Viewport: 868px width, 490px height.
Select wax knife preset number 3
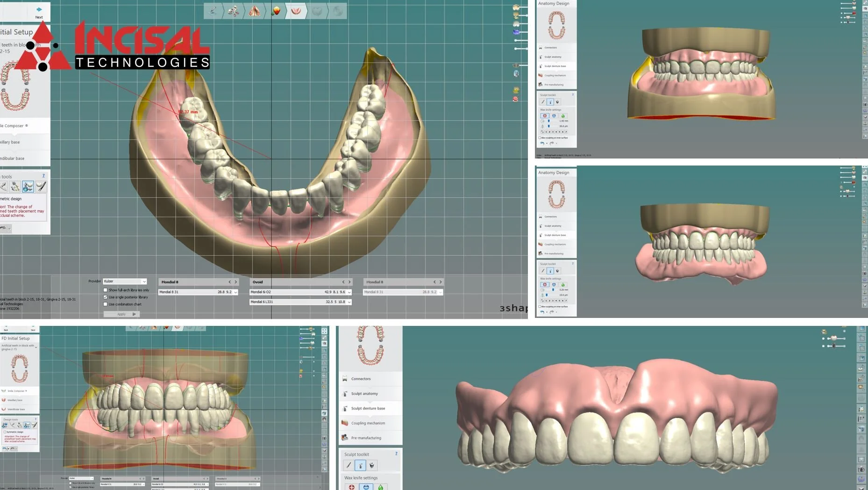(x=552, y=132)
